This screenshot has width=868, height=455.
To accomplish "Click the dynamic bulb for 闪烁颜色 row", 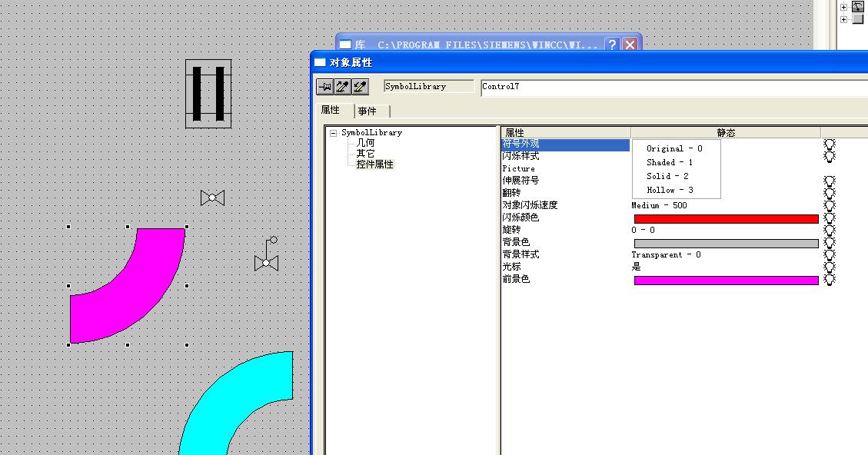I will 830,218.
